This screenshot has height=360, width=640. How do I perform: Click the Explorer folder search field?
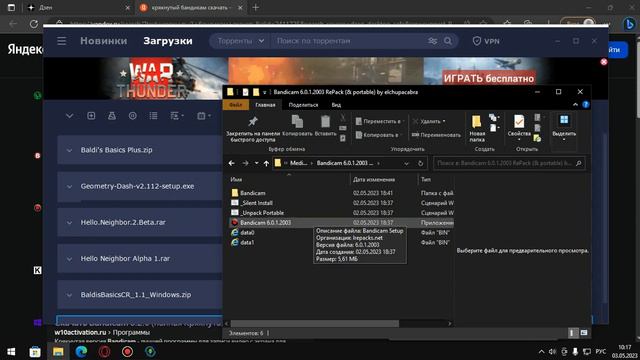(509, 163)
